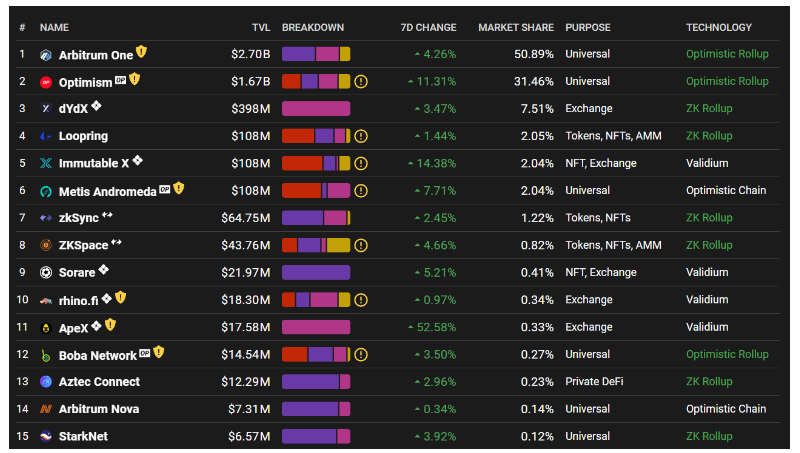
Task: Click the dYdX pink breakdown bar
Action: point(316,109)
